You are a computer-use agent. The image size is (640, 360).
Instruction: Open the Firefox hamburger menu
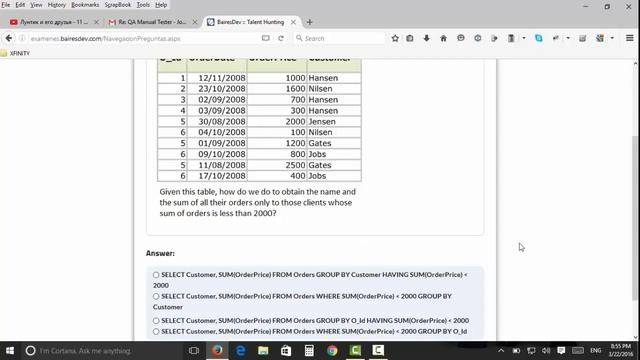(629, 38)
